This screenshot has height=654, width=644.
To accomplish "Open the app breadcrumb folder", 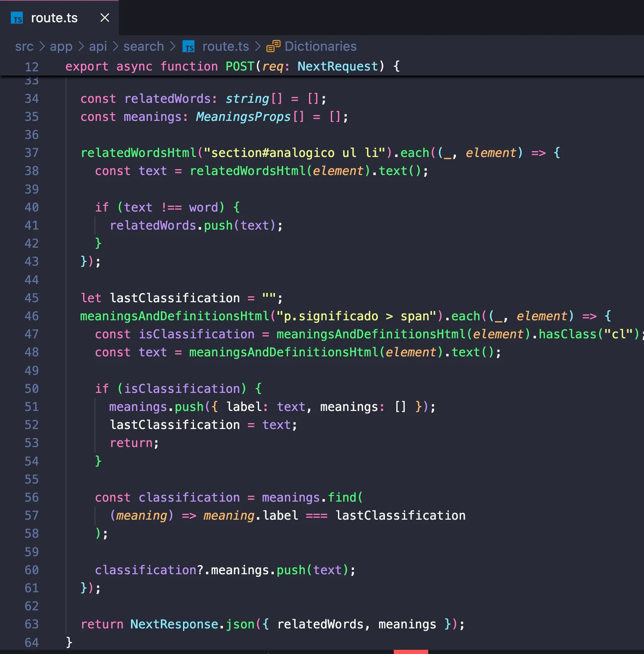I will click(61, 47).
